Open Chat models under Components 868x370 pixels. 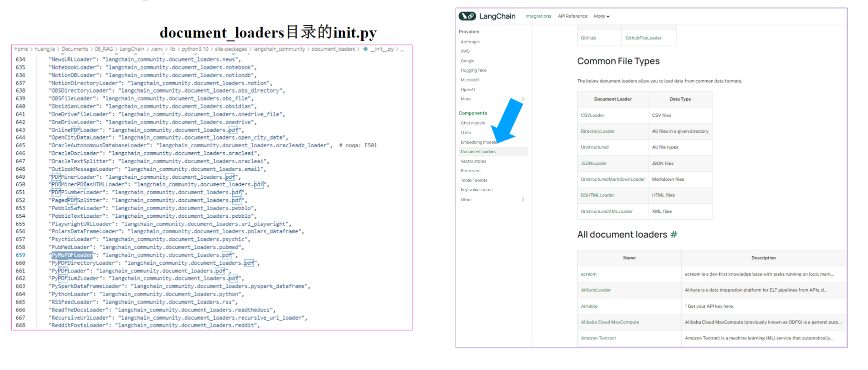tap(473, 123)
